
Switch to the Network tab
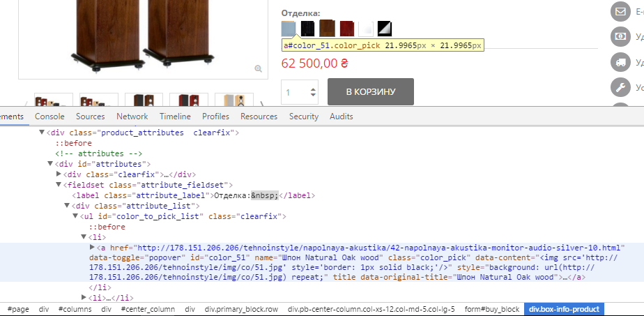pyautogui.click(x=132, y=116)
